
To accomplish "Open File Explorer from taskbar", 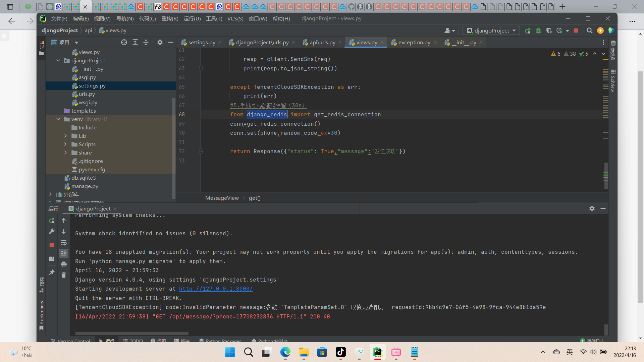I will coord(304,352).
